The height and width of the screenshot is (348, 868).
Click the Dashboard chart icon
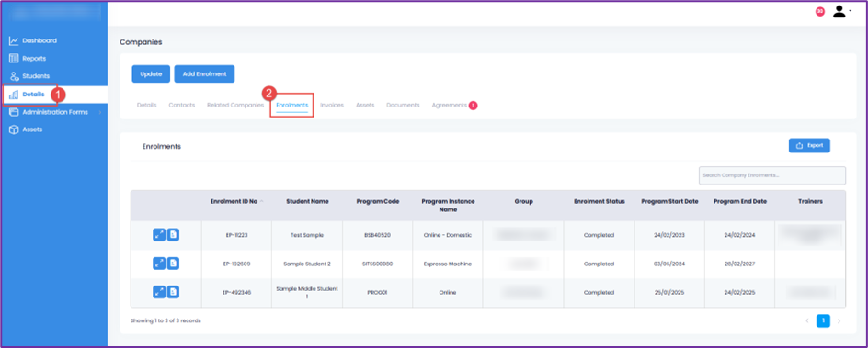tap(14, 40)
